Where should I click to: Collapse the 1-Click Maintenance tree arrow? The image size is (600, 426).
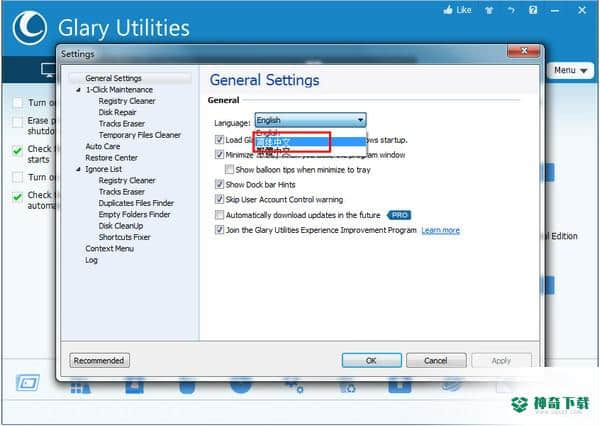(78, 90)
